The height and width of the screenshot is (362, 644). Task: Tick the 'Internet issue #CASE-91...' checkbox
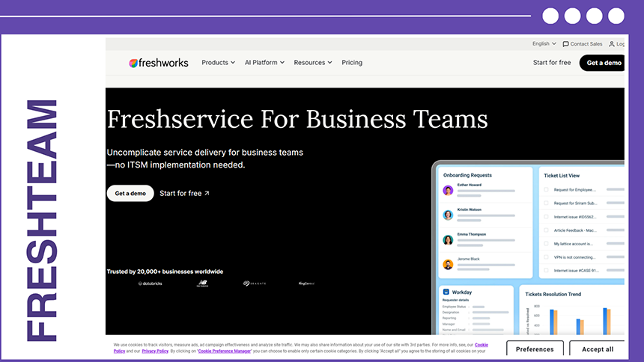(x=546, y=271)
